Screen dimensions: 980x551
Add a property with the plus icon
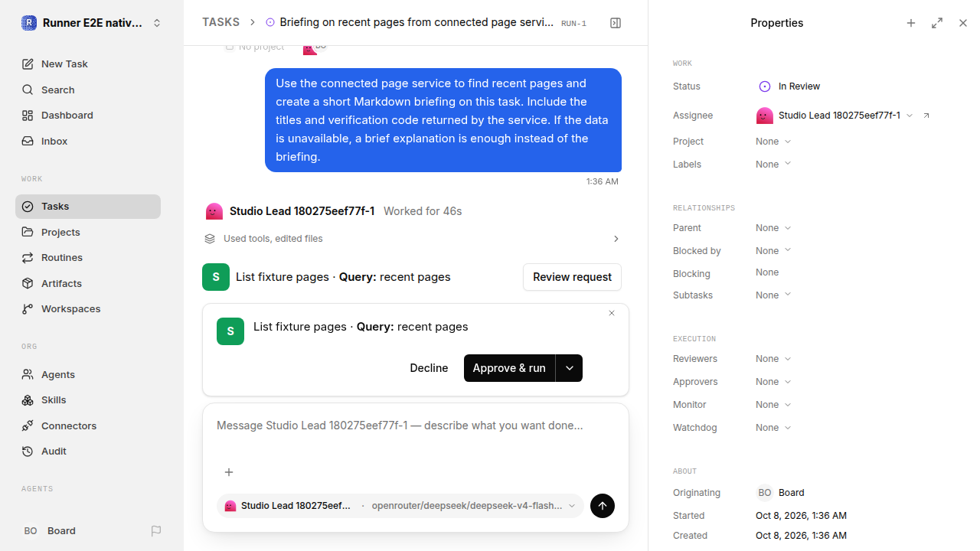[911, 23]
